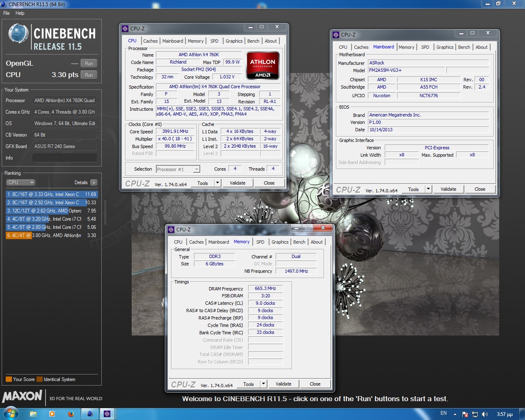Image resolution: width=525 pixels, height=420 pixels.
Task: Click Close button in Mainboard window
Action: (480, 189)
